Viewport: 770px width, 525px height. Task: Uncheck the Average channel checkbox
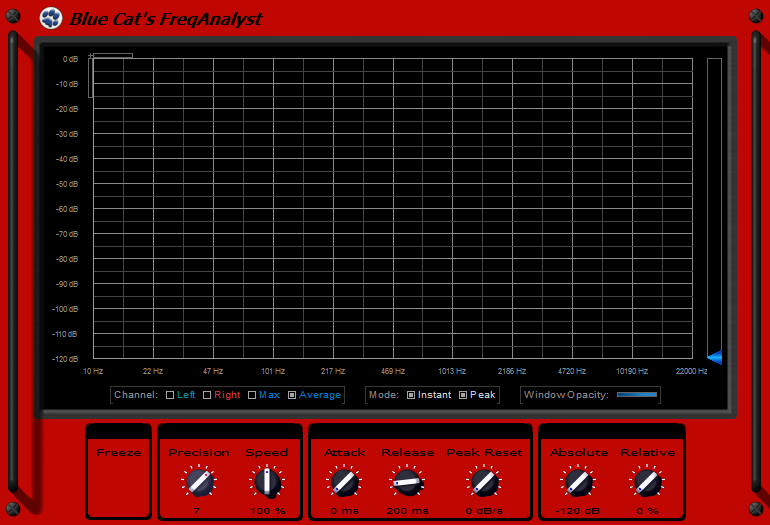(292, 395)
